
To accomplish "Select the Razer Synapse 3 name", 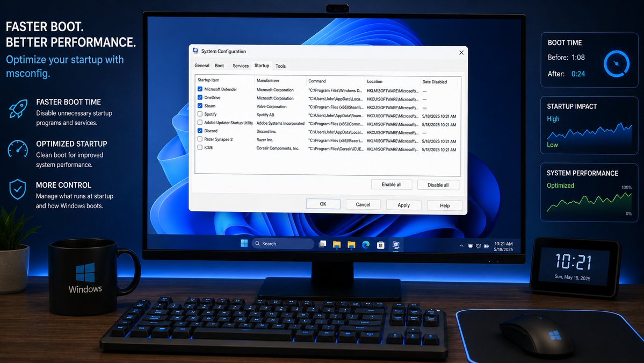I will tap(219, 139).
